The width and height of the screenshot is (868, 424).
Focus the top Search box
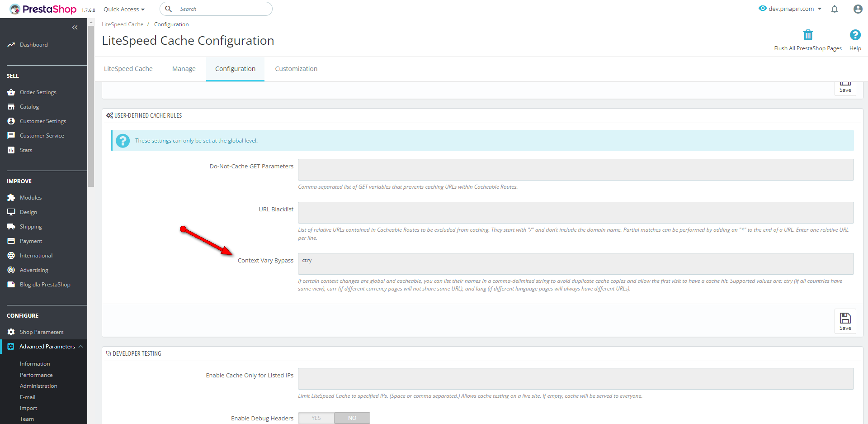point(216,9)
